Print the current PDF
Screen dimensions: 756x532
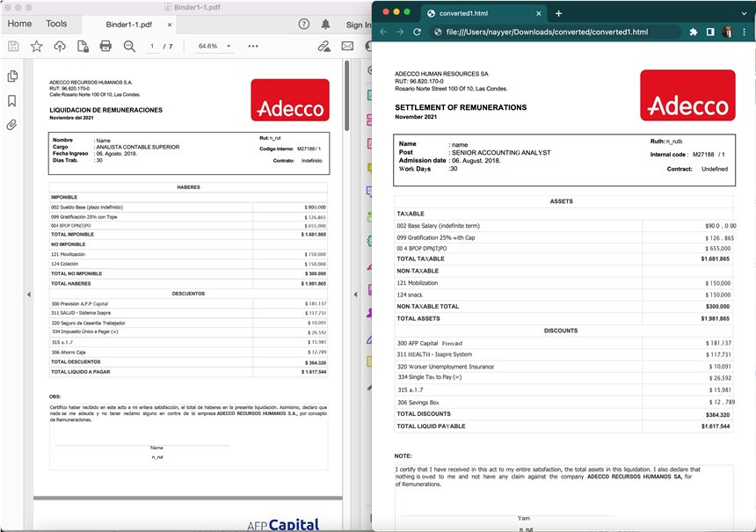107,46
